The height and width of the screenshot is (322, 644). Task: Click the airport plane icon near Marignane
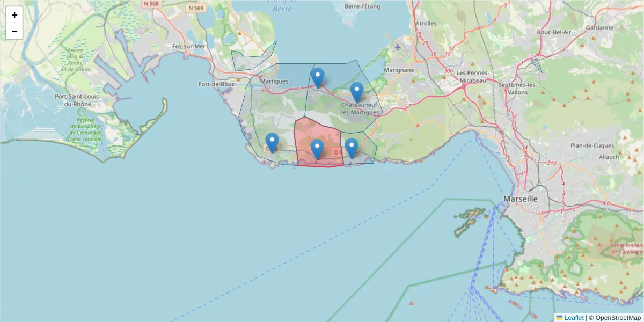coord(397,46)
